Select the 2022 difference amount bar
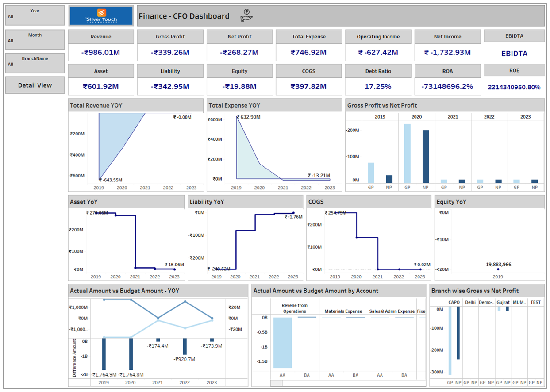550x392 pixels. click(x=185, y=346)
